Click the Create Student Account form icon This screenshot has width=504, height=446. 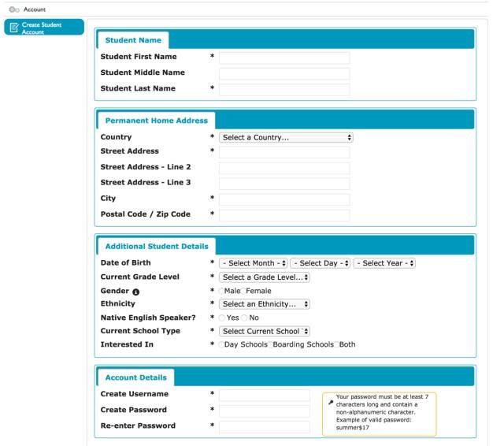pos(13,28)
